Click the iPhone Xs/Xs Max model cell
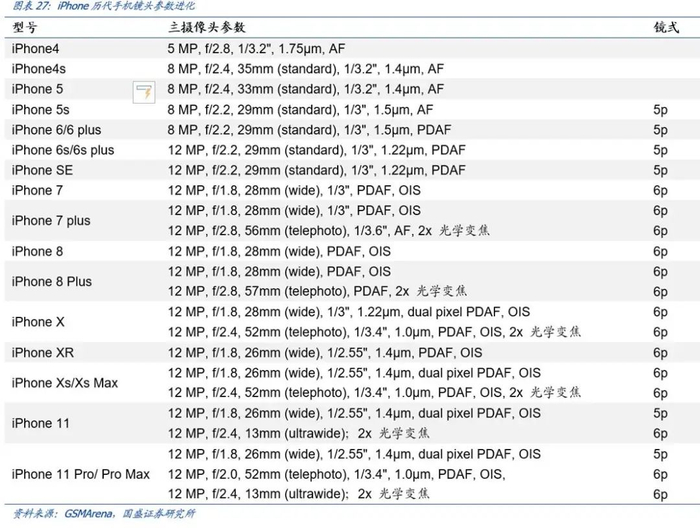 click(65, 383)
